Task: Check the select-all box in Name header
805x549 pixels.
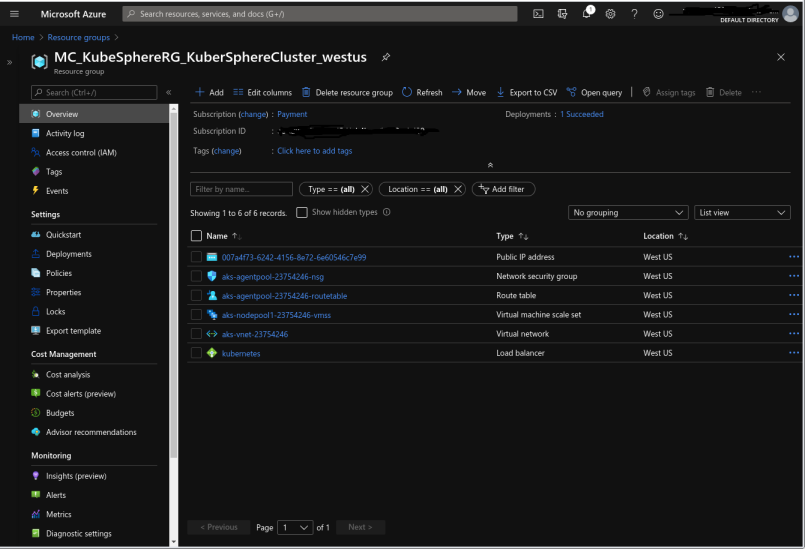Action: click(196, 236)
